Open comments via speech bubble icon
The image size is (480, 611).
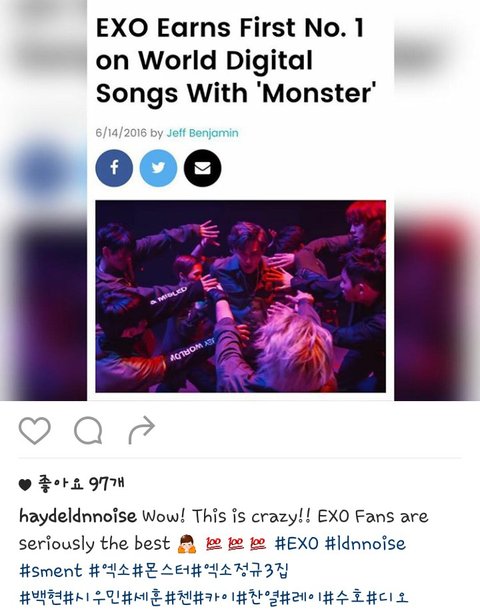pyautogui.click(x=88, y=430)
